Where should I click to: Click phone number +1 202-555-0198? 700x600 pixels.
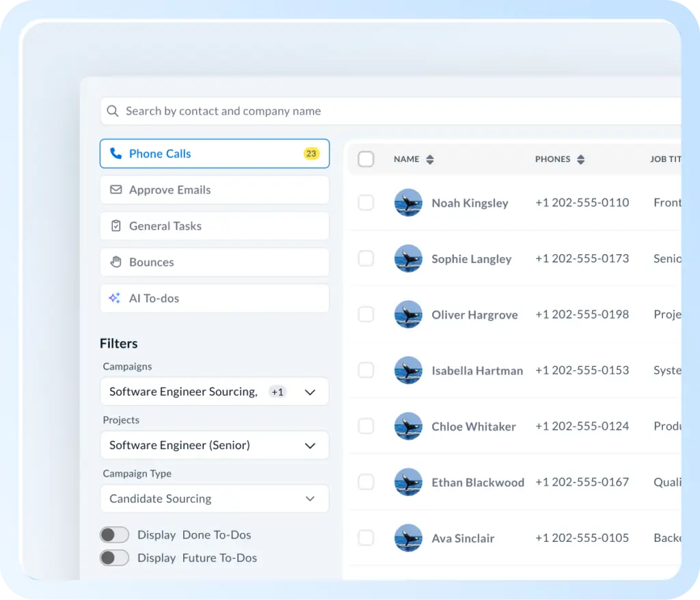(582, 314)
